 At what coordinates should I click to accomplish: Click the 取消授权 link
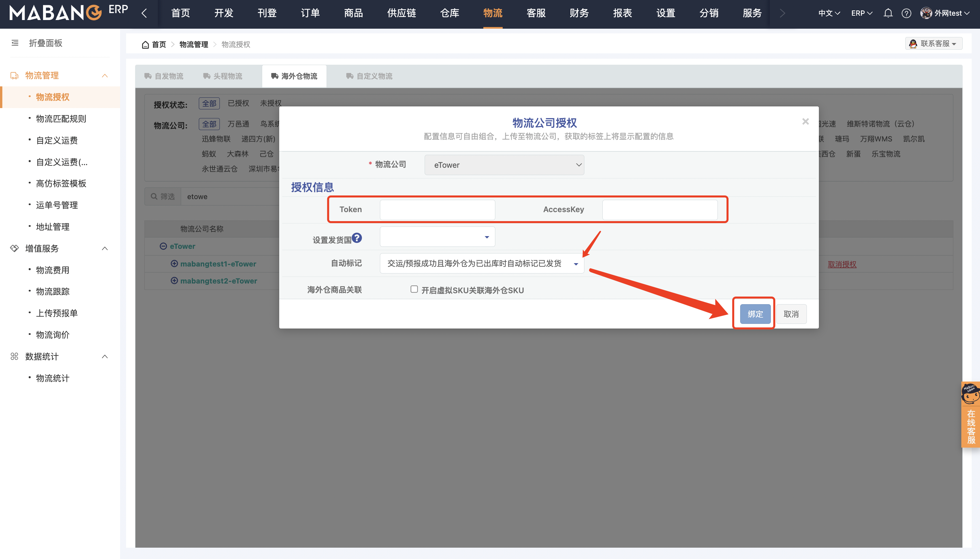tap(842, 264)
